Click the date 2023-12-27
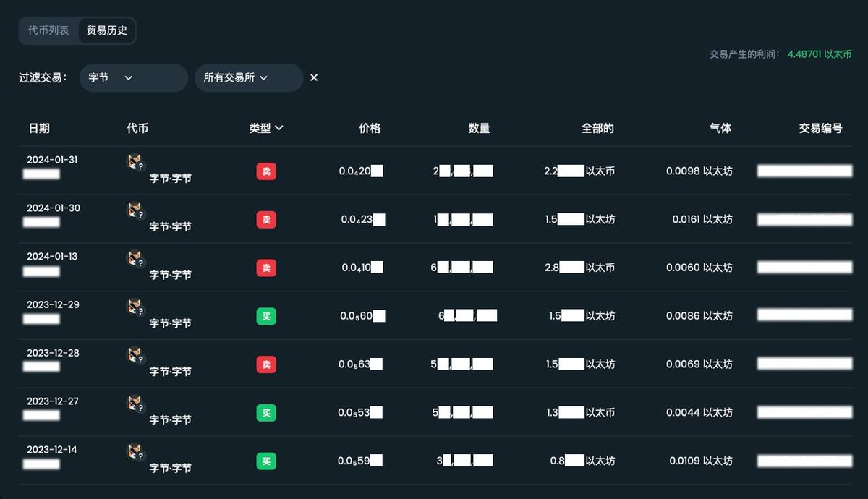Viewport: 868px width, 499px height. [53, 401]
